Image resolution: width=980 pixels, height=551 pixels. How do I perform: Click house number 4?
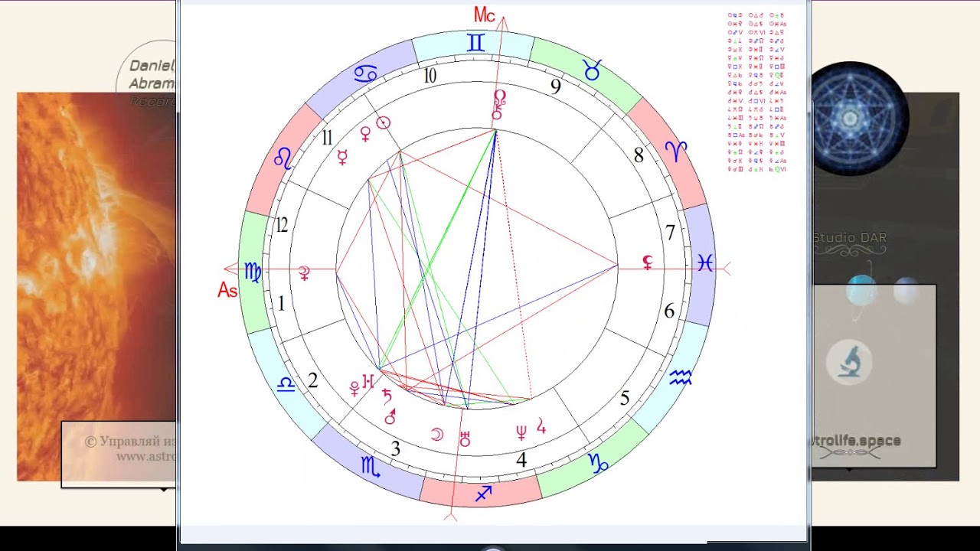521,460
